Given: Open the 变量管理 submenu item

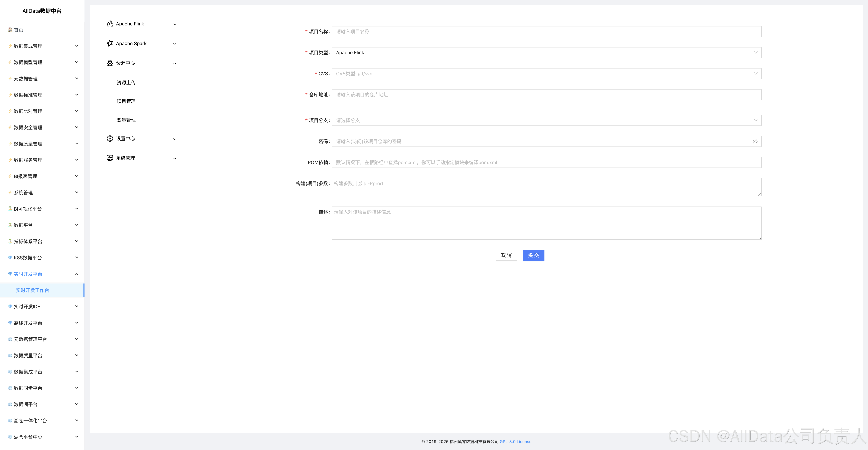Looking at the screenshot, I should point(126,120).
